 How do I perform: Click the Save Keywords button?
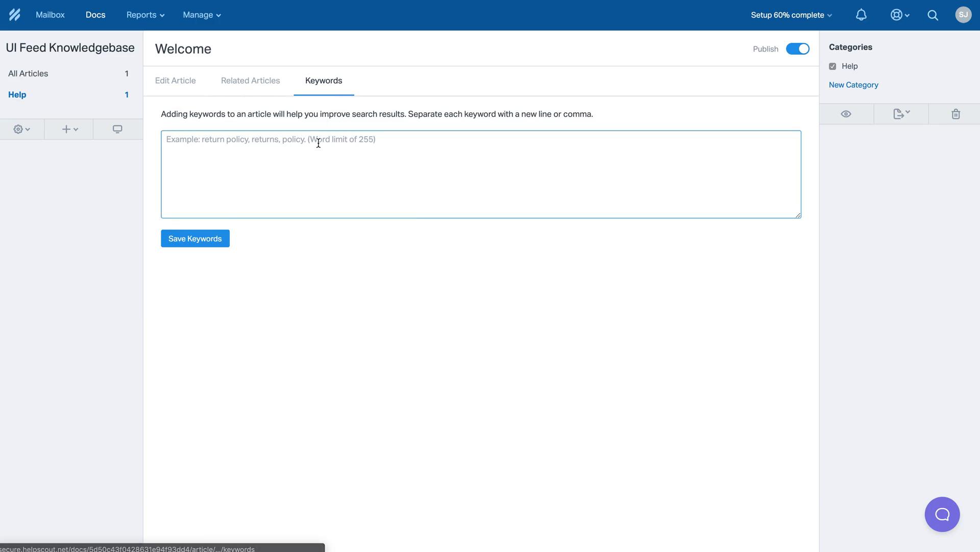point(195,238)
